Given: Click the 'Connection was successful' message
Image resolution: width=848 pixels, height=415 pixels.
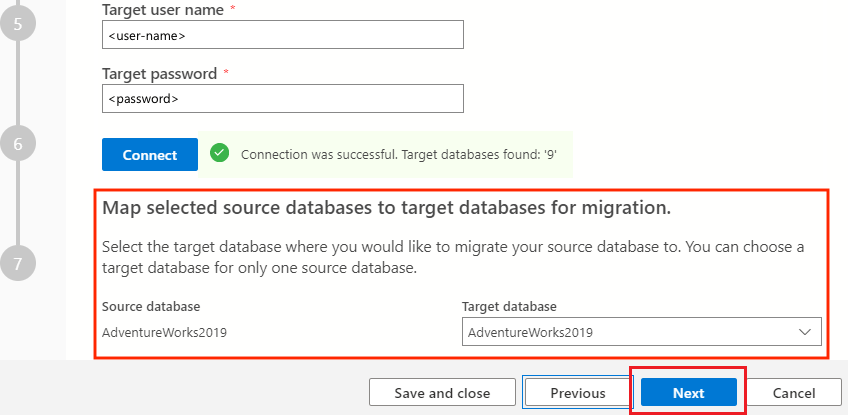Looking at the screenshot, I should point(404,155).
